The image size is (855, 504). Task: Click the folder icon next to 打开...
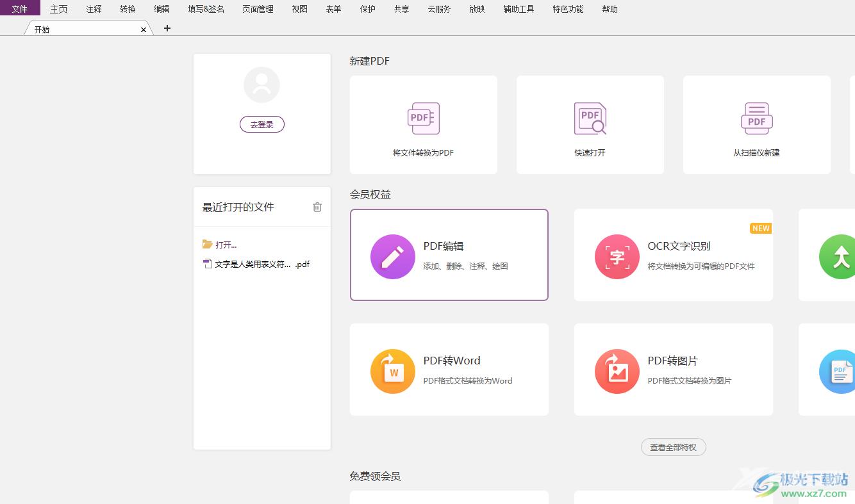coord(207,244)
